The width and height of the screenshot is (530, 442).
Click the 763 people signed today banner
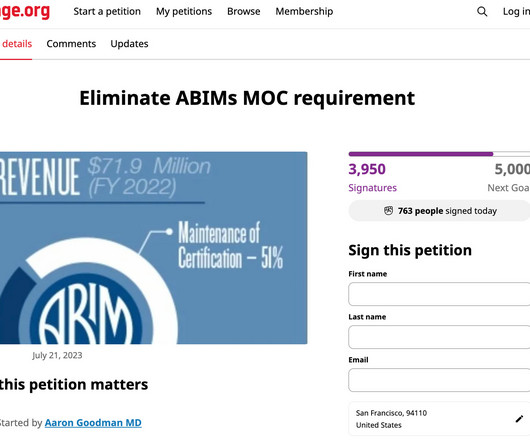coord(439,211)
